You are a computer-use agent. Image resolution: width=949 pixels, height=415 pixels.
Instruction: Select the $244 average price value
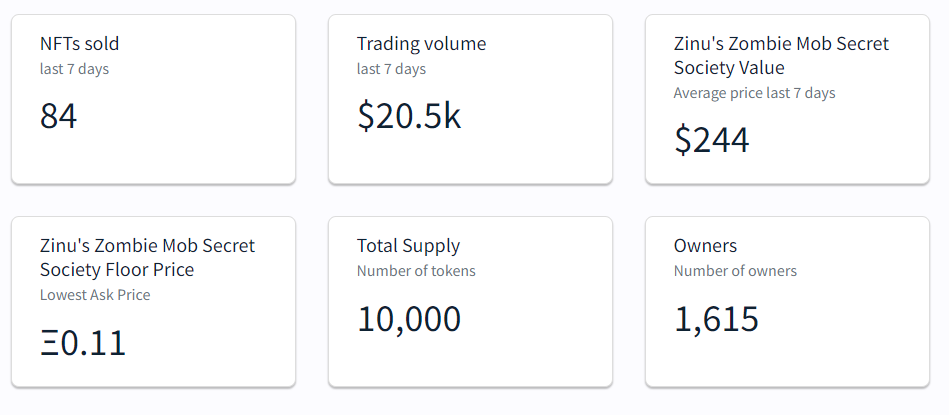coord(711,141)
